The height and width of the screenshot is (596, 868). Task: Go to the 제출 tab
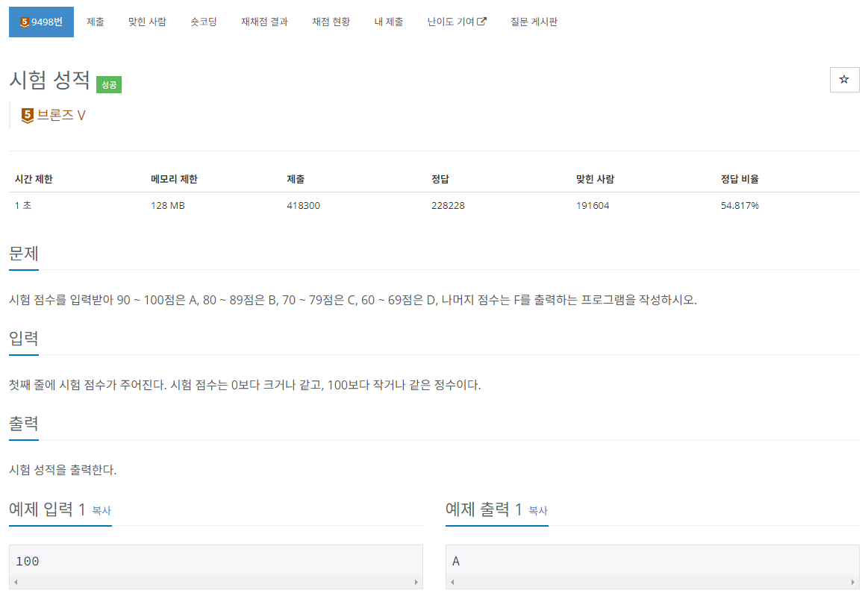click(96, 22)
